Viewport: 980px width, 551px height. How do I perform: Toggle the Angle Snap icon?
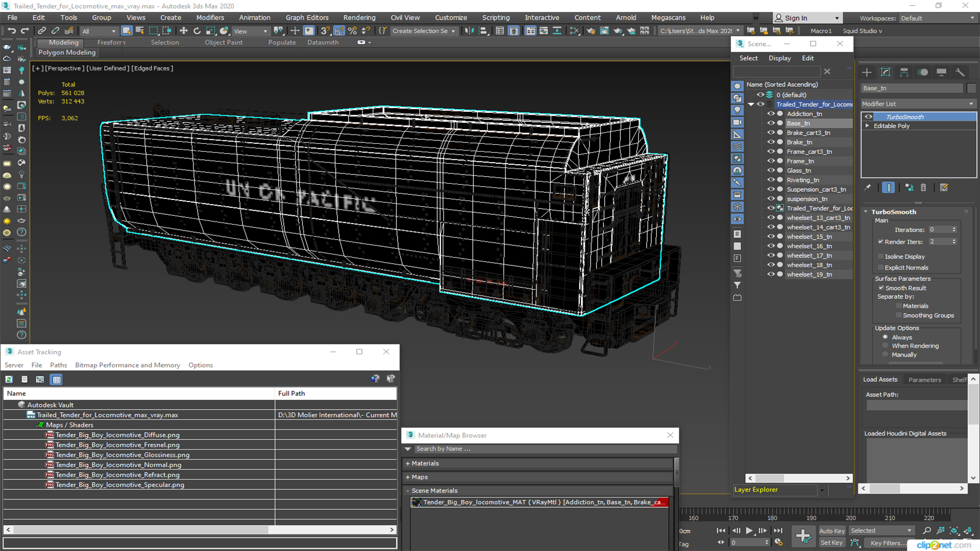tap(339, 31)
